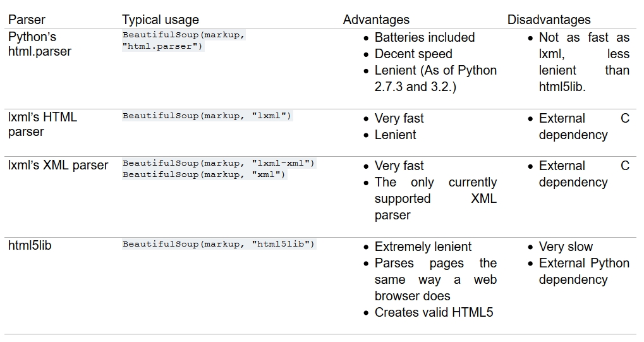Viewport: 644px width, 342px height.
Task: Click the "Decent speed" bullet
Action: (x=413, y=54)
